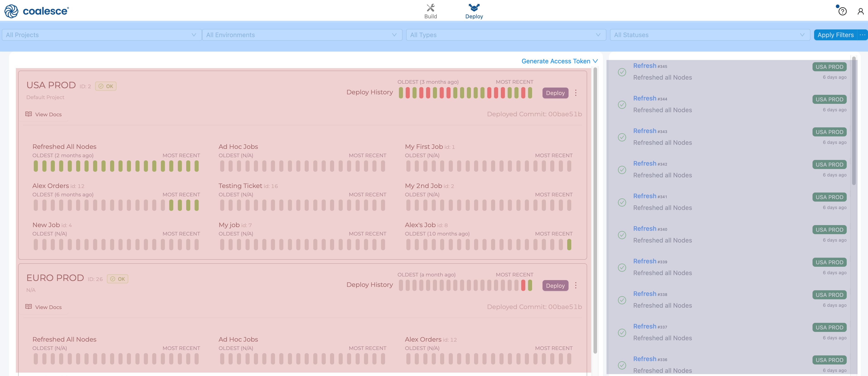This screenshot has width=868, height=376.
Task: Open the user profile icon
Action: (860, 12)
